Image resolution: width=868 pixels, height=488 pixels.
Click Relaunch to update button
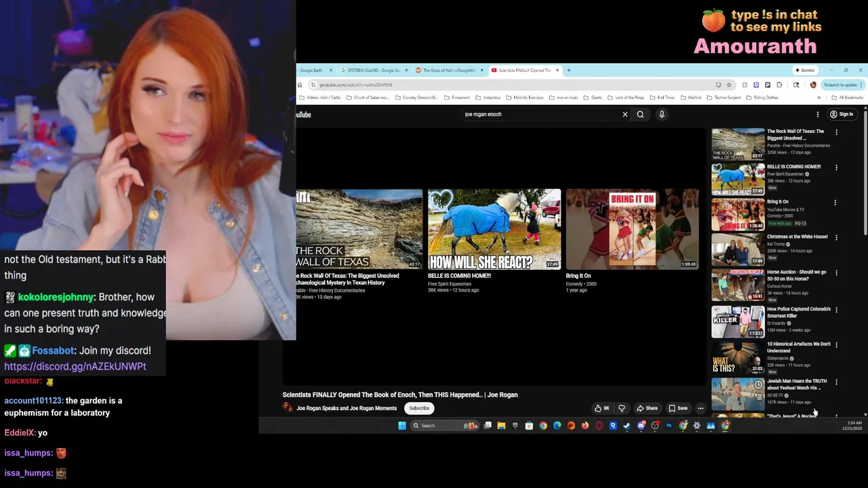843,85
